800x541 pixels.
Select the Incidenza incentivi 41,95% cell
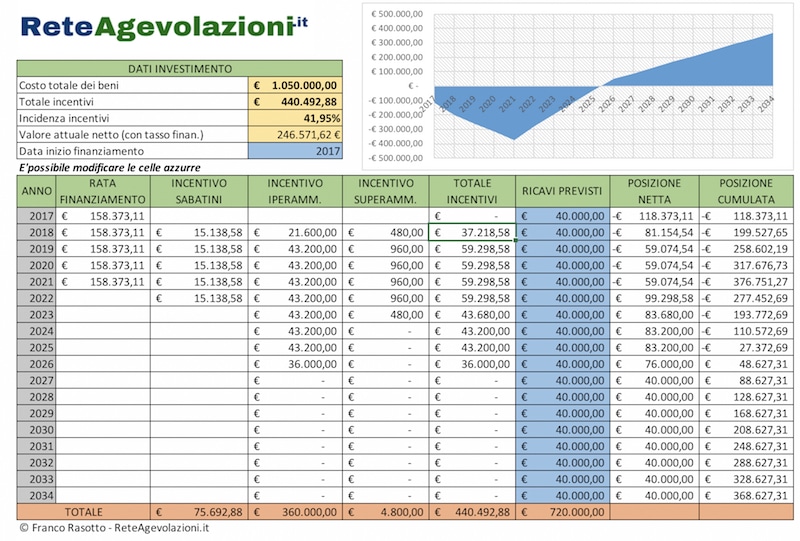[x=295, y=117]
